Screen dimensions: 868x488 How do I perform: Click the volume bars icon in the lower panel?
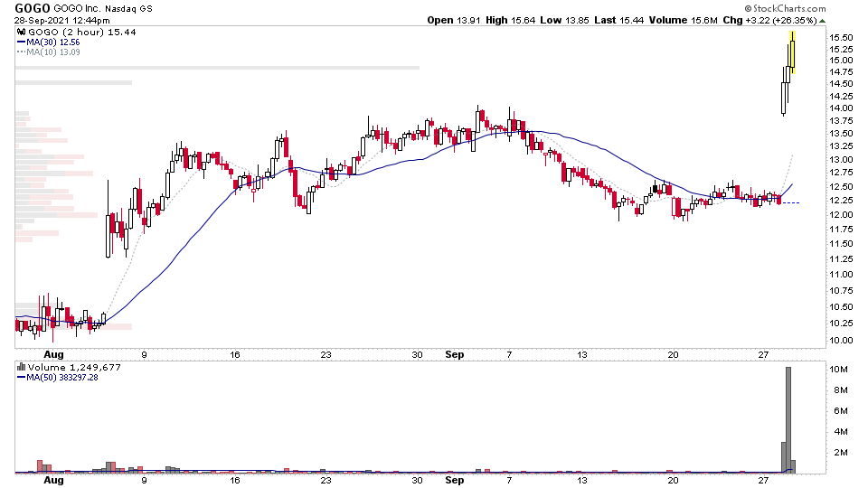[22, 367]
